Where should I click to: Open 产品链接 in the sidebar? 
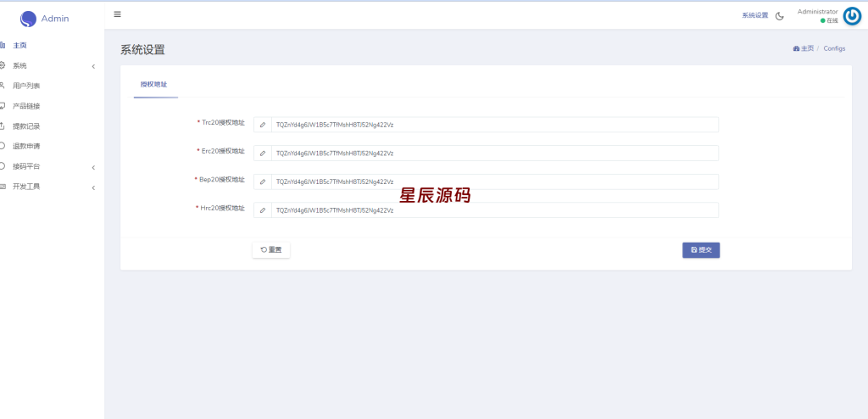point(26,106)
